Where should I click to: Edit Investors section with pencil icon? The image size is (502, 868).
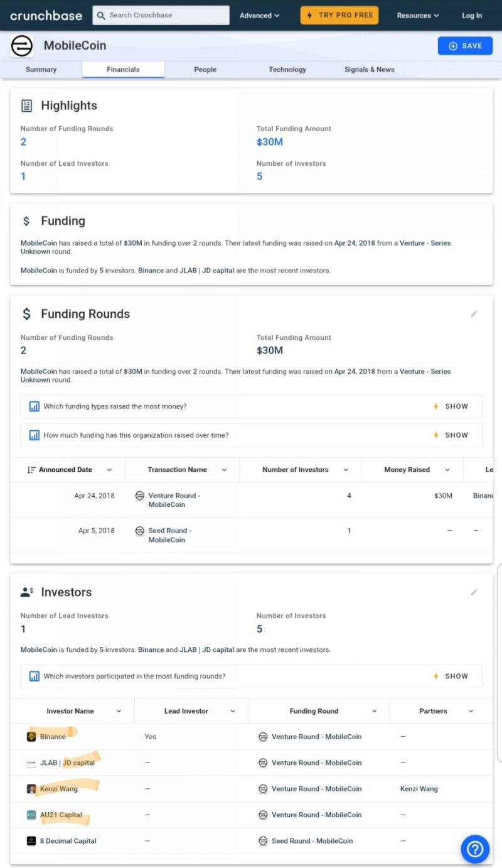click(474, 592)
